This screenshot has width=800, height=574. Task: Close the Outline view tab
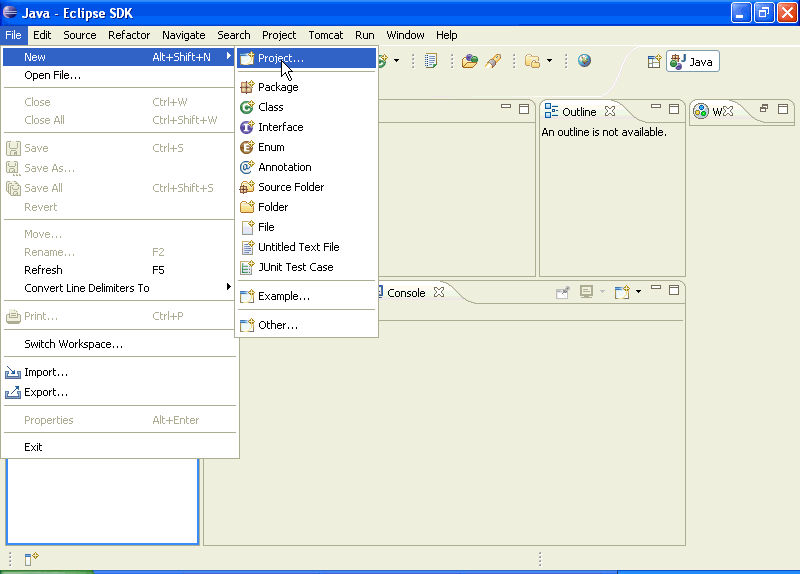(x=609, y=112)
